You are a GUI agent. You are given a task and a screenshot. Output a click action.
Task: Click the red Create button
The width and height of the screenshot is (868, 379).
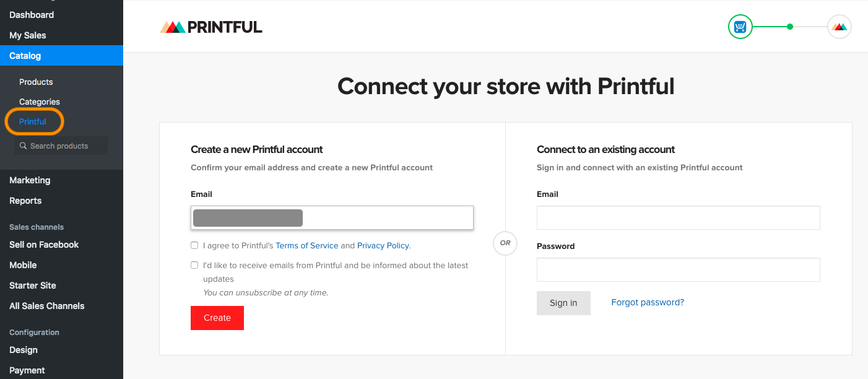[217, 318]
